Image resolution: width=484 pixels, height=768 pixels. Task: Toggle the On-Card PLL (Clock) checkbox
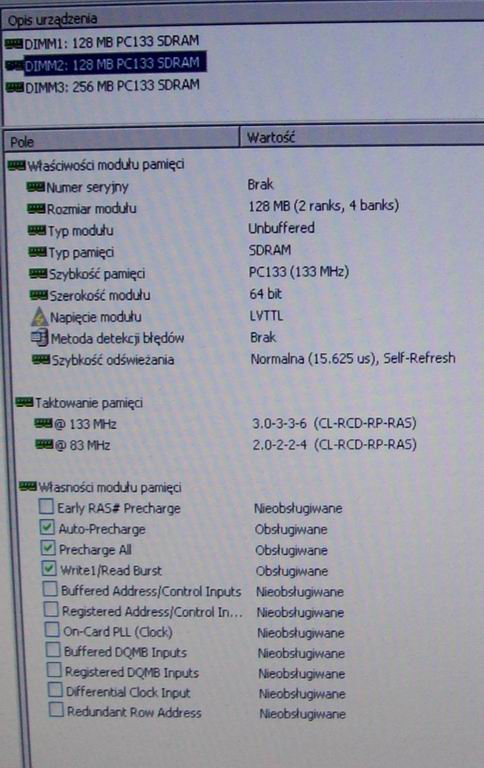point(51,629)
